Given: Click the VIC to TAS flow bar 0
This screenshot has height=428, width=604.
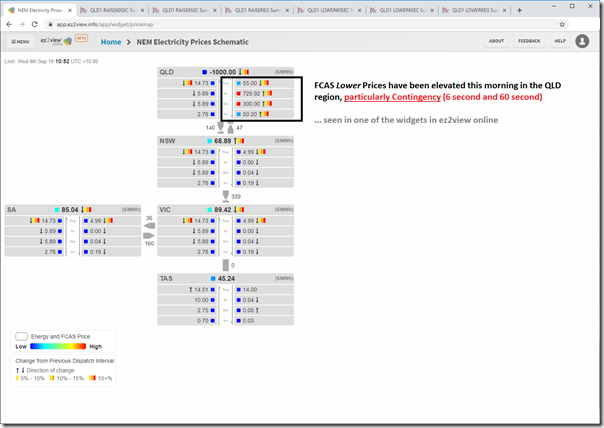Looking at the screenshot, I should [226, 265].
